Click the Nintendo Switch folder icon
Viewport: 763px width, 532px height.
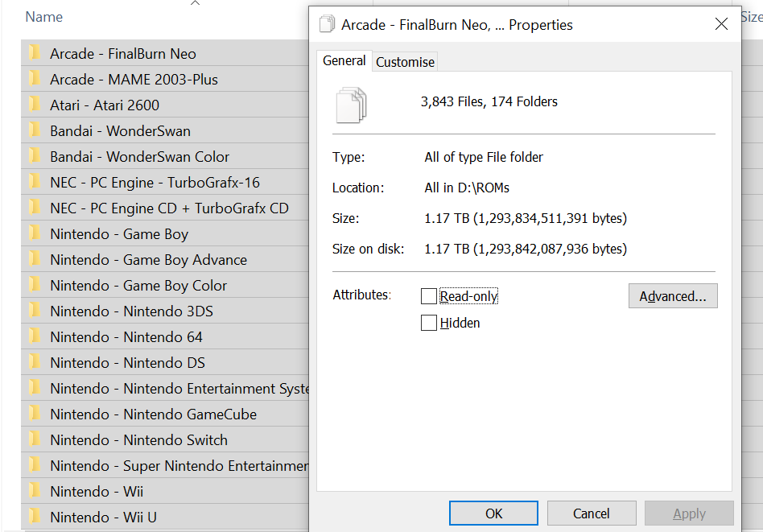pos(35,439)
